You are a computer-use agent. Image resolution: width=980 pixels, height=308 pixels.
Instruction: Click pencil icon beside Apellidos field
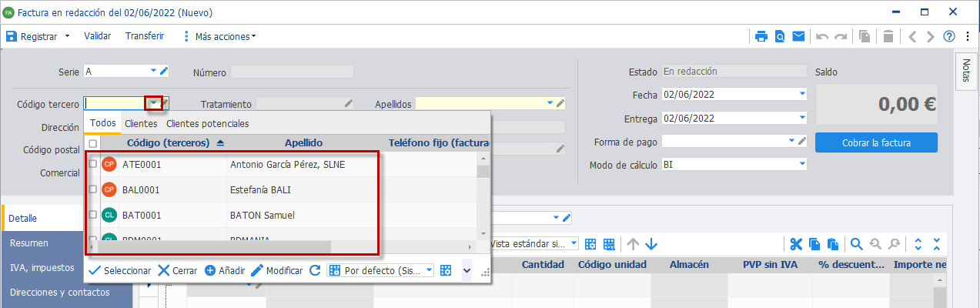coord(560,103)
